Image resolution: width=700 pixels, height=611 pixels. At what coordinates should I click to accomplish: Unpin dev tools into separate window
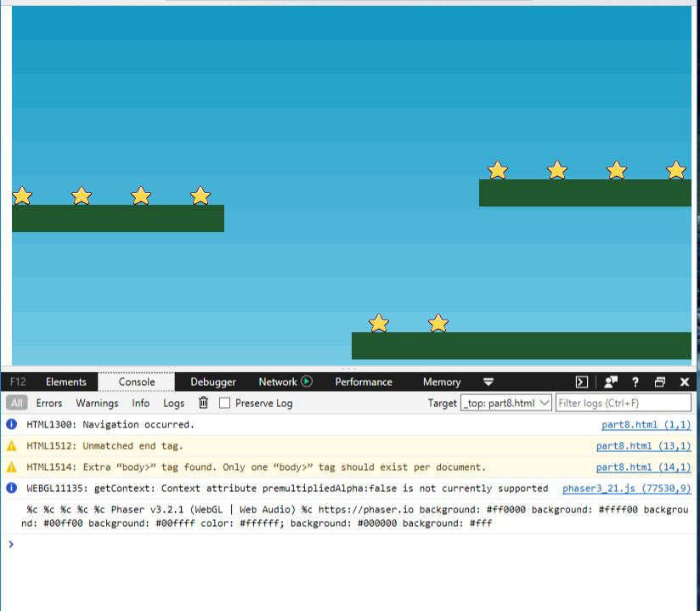660,382
